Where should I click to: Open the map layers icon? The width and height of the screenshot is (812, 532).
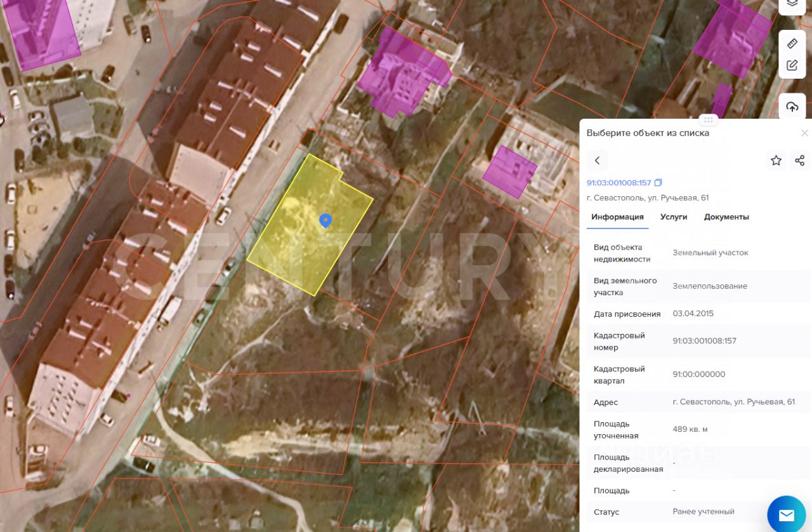click(x=792, y=4)
